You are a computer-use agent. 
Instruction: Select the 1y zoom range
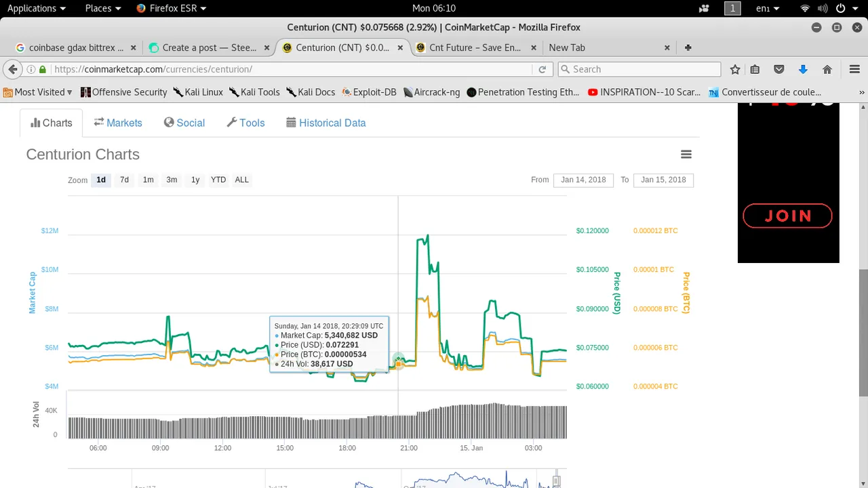(195, 180)
